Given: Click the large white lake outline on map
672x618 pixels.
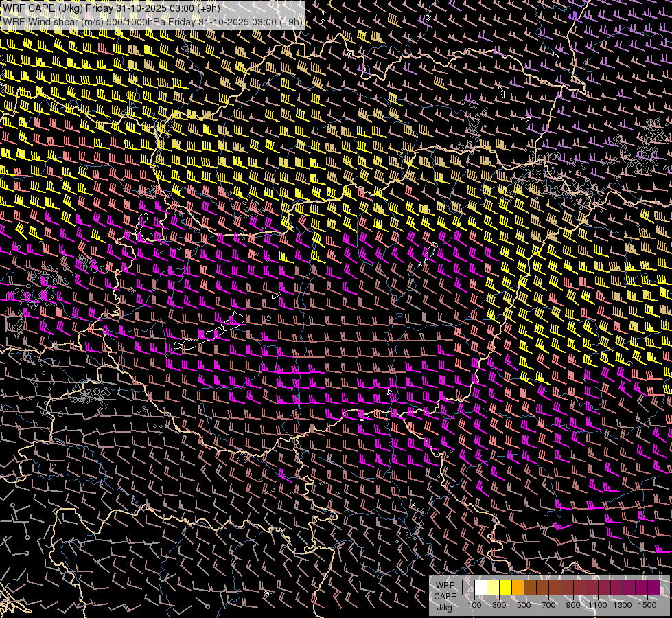Looking at the screenshot, I should pyautogui.click(x=209, y=331).
